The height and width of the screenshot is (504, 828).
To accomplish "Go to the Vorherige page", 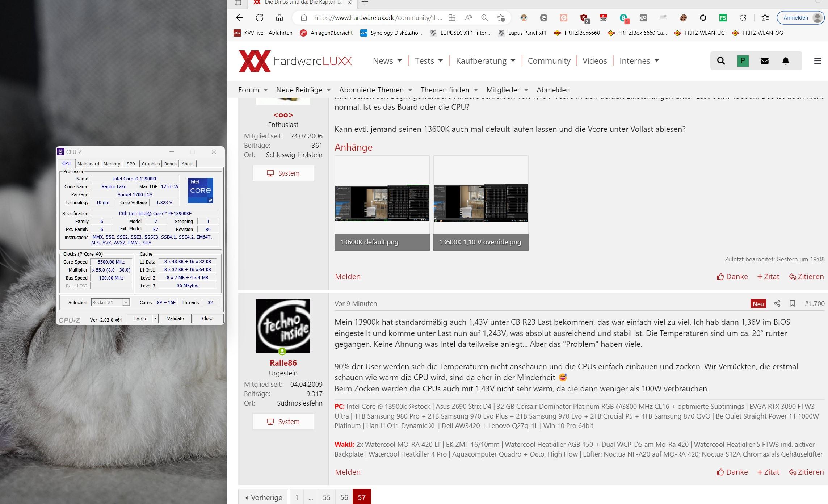I will click(263, 497).
